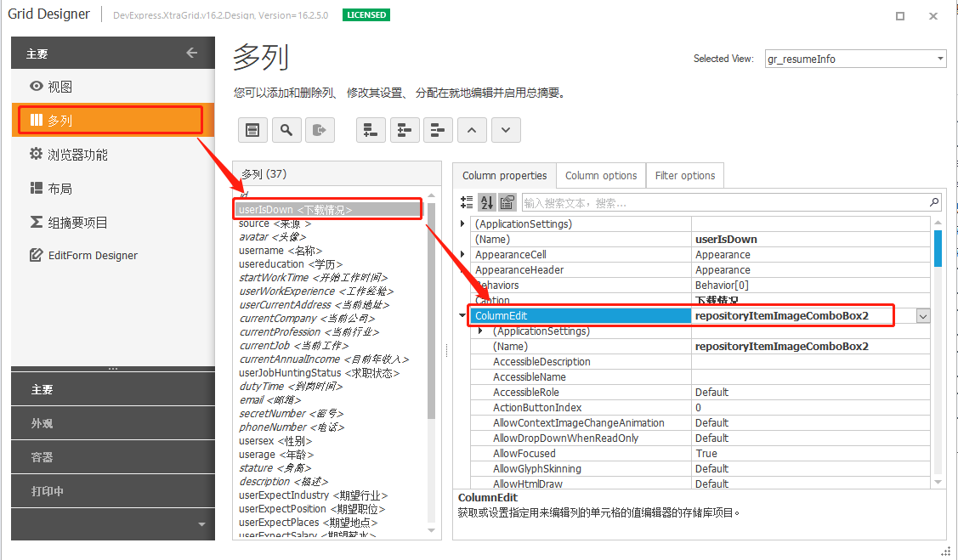Open the Filter options tab
The width and height of the screenshot is (958, 560).
(x=685, y=175)
